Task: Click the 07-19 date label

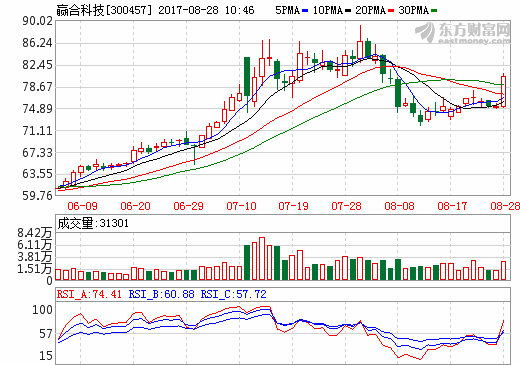Action: click(293, 206)
